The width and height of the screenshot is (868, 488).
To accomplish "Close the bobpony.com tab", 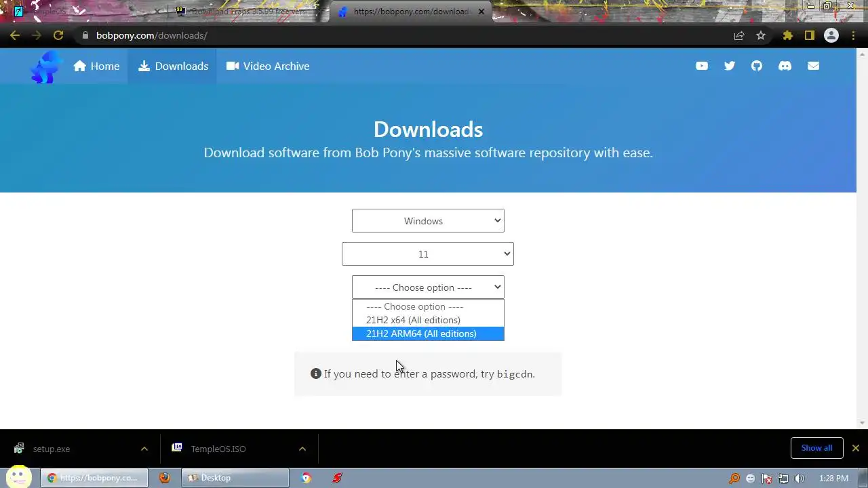I will pos(481,12).
